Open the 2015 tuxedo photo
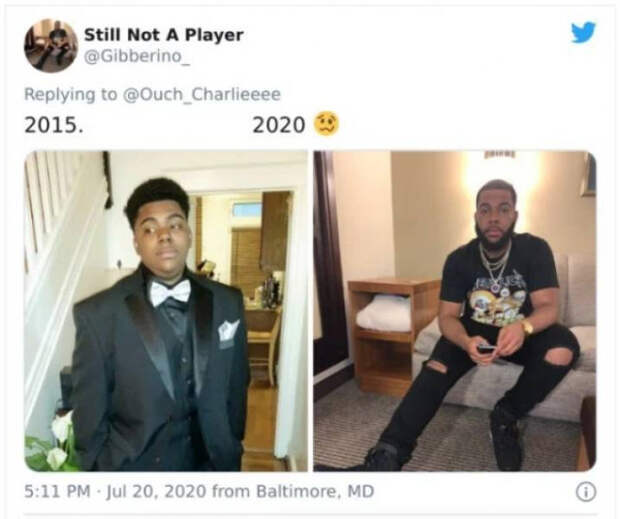The height and width of the screenshot is (519, 620). pyautogui.click(x=166, y=311)
